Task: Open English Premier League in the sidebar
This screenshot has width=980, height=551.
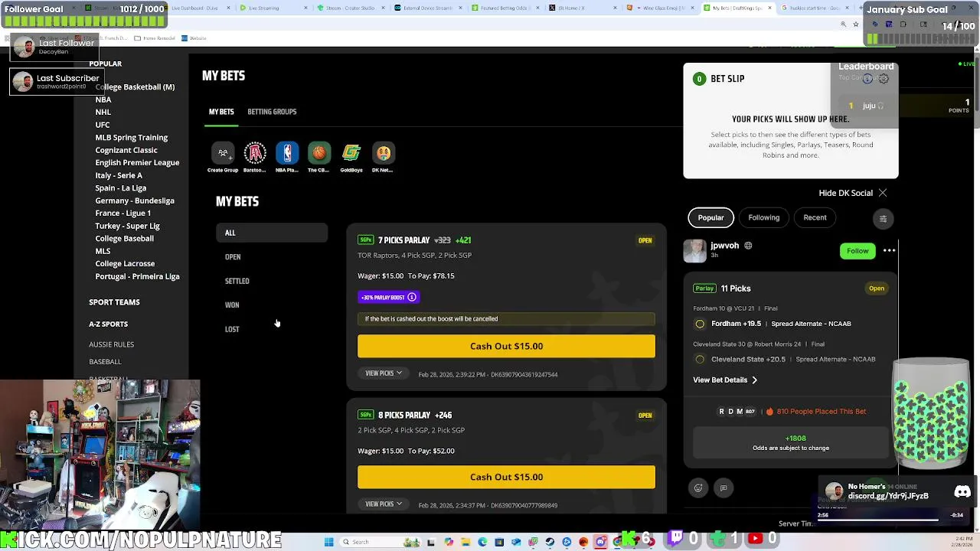Action: click(x=137, y=163)
